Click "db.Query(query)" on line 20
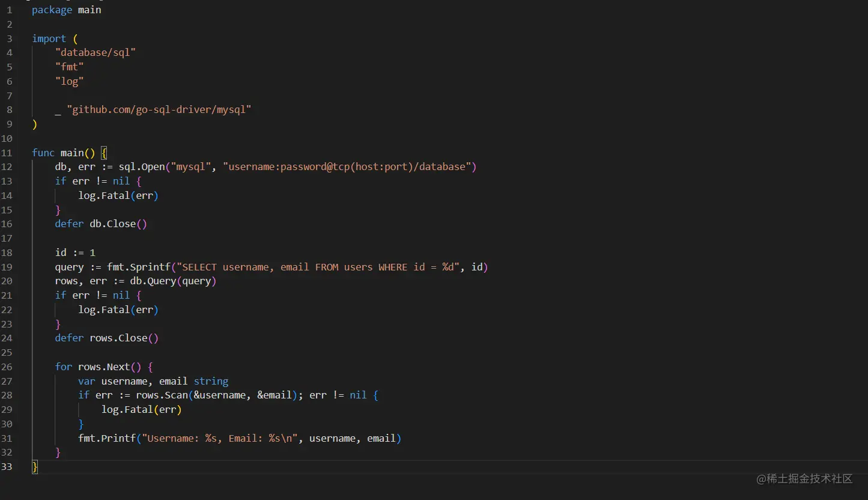Screen dimensions: 868x500 173,281
